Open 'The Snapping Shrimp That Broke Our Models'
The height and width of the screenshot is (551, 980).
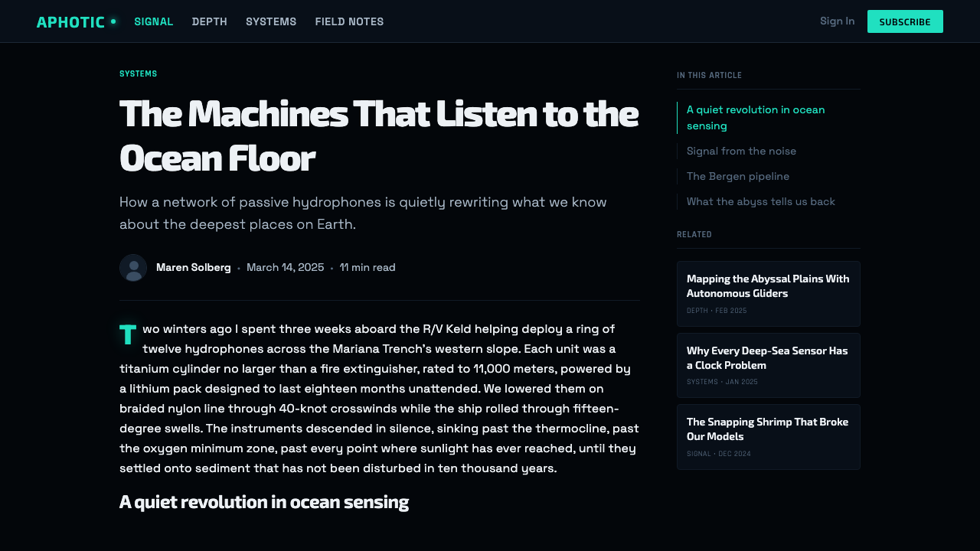[x=769, y=437]
